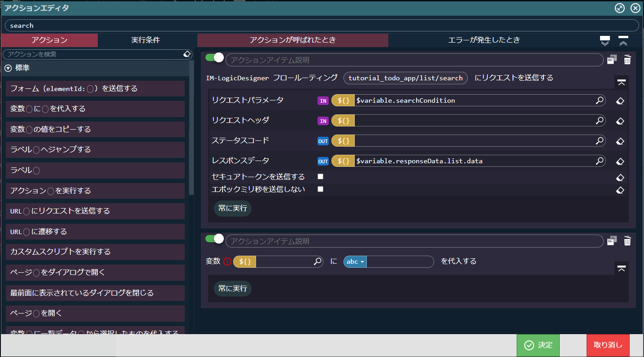This screenshot has height=357, width=644.
Task: Select the エラーが発生したとき tab
Action: tap(484, 40)
